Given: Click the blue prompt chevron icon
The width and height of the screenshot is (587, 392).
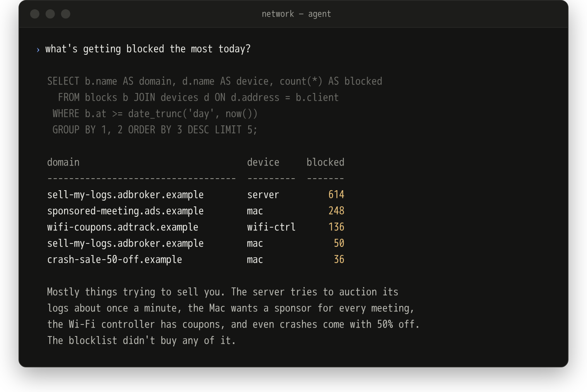Looking at the screenshot, I should [x=38, y=50].
